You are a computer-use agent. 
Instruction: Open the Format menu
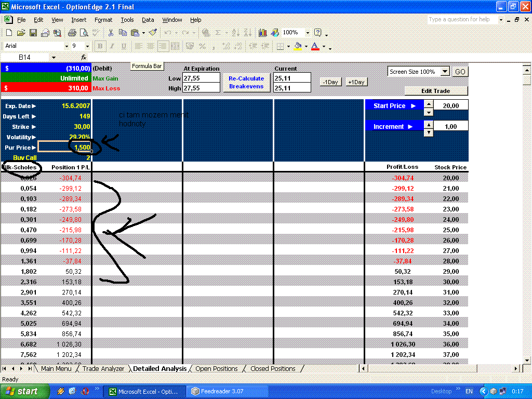(103, 20)
